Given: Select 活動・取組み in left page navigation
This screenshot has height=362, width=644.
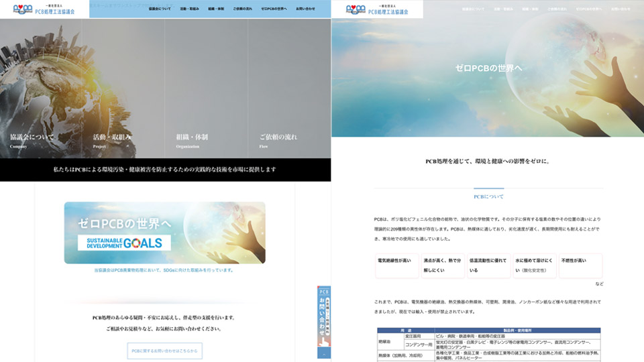Looking at the screenshot, I should coord(189,9).
